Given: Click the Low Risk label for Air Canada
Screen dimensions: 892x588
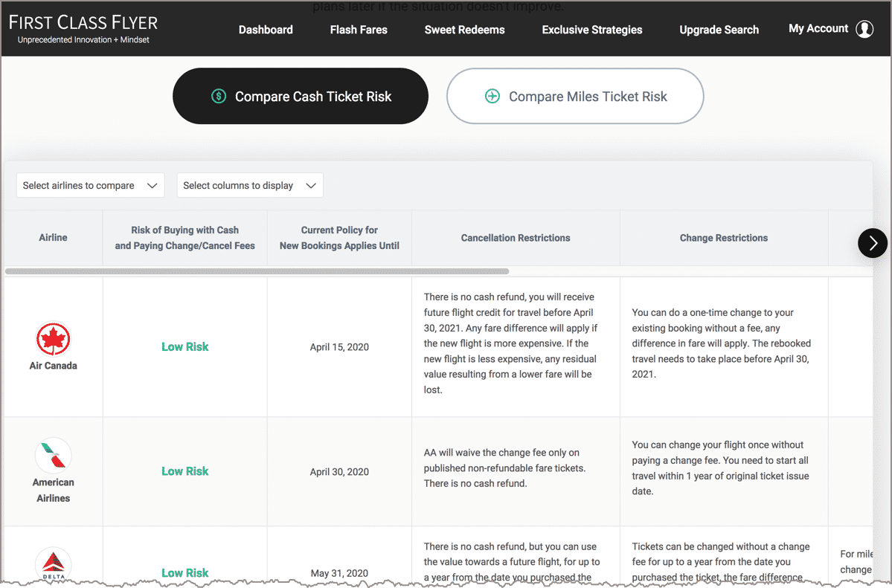Looking at the screenshot, I should 185,346.
